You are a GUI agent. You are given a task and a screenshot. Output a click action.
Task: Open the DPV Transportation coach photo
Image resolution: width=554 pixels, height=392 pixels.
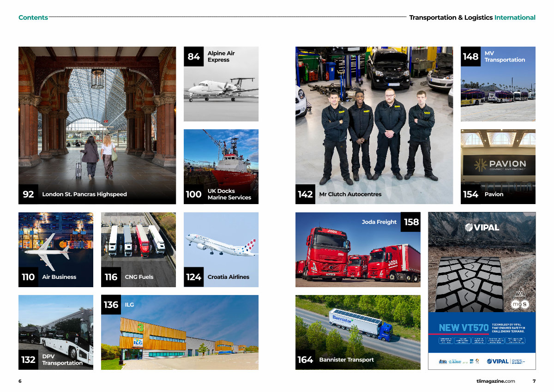pos(56,332)
